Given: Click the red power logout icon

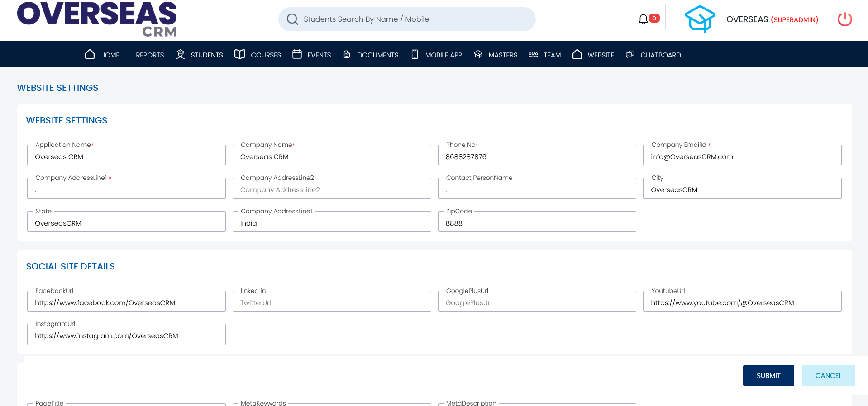Looking at the screenshot, I should click(844, 19).
